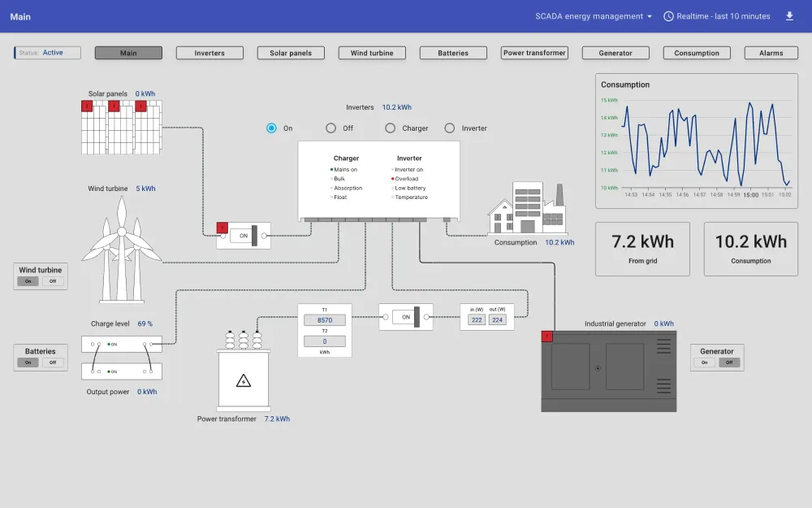Viewport: 812px width, 508px height.
Task: Turn Generator Off
Action: point(729,363)
